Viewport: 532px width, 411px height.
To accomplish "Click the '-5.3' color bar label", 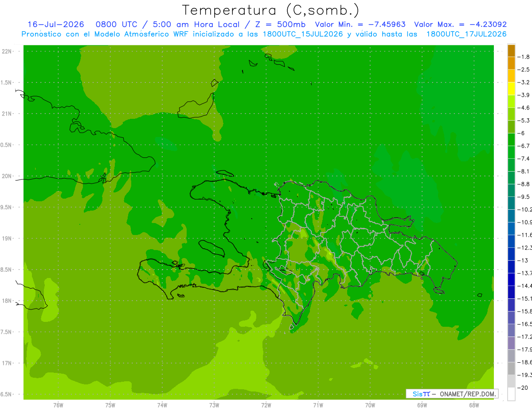I will pyautogui.click(x=524, y=120).
